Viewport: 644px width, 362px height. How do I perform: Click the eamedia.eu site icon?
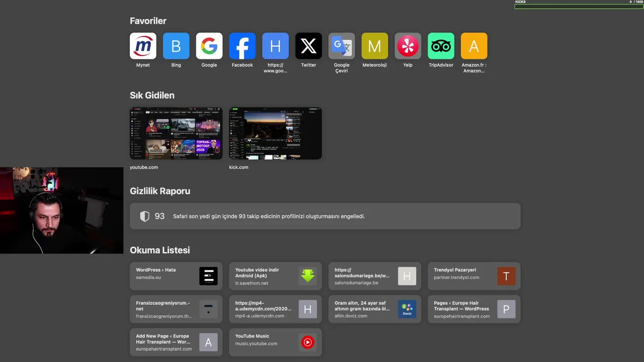pyautogui.click(x=208, y=276)
